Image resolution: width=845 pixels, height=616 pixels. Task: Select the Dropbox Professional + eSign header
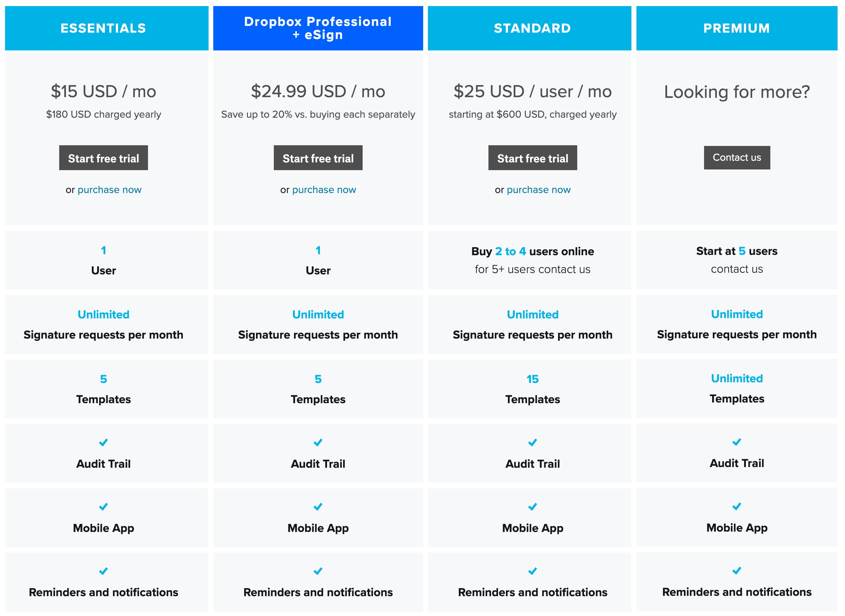click(318, 28)
